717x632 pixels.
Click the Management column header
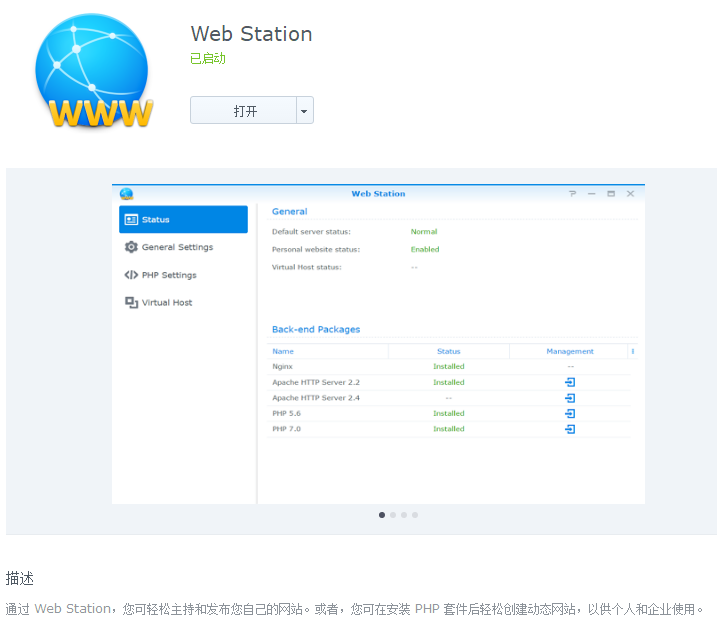point(570,351)
